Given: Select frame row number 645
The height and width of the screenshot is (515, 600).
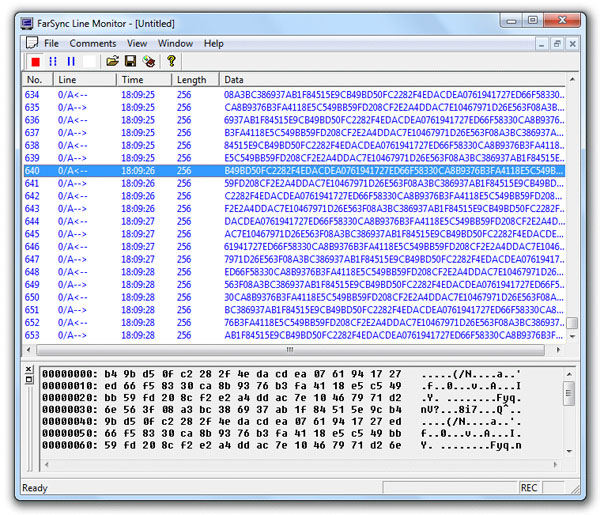Looking at the screenshot, I should click(294, 234).
